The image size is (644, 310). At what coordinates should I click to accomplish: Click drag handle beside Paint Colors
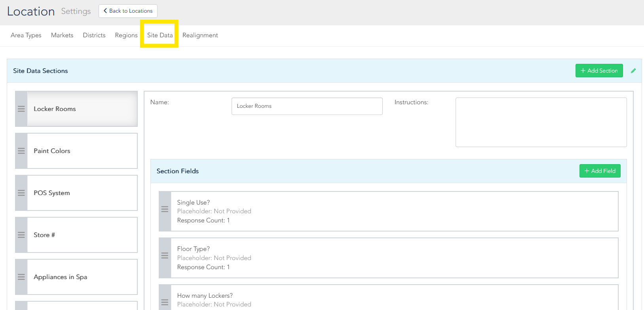coord(21,151)
